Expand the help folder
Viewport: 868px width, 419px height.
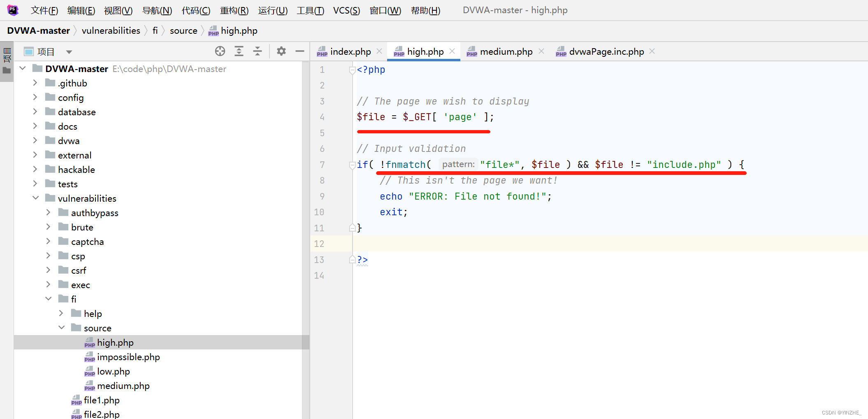61,313
